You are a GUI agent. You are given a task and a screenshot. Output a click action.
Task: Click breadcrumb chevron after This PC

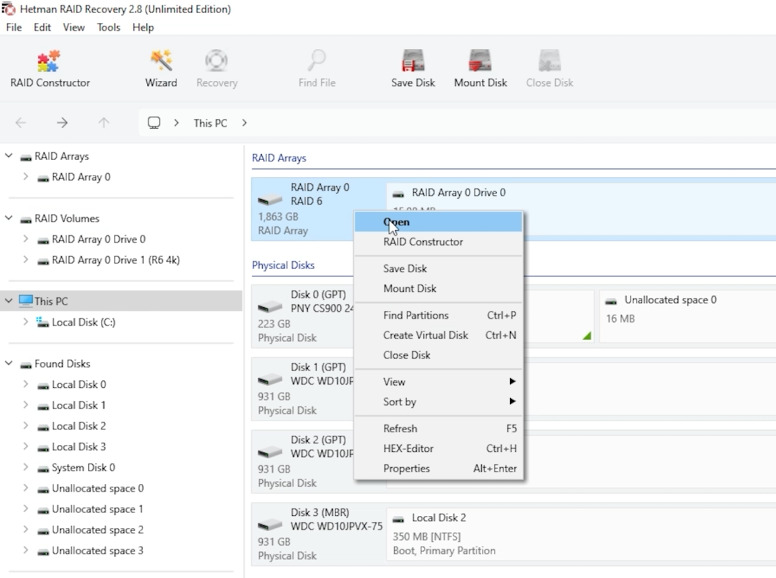(x=244, y=123)
